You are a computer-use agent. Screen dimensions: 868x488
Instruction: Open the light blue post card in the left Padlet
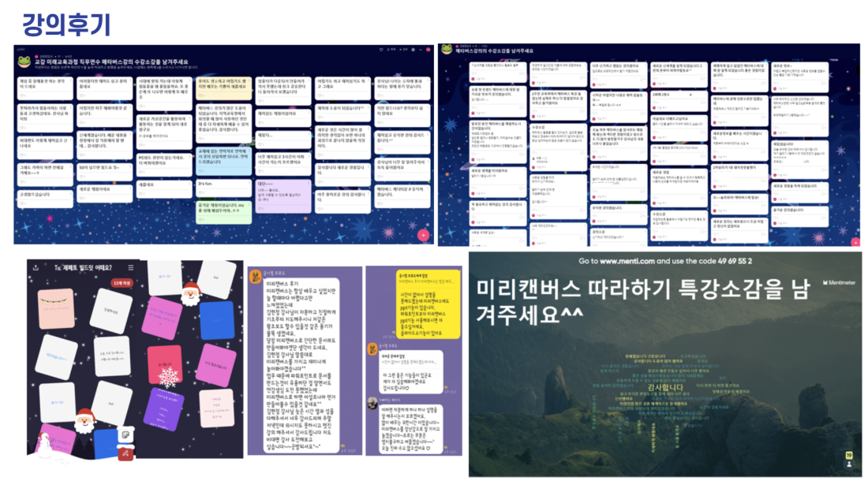point(223,161)
